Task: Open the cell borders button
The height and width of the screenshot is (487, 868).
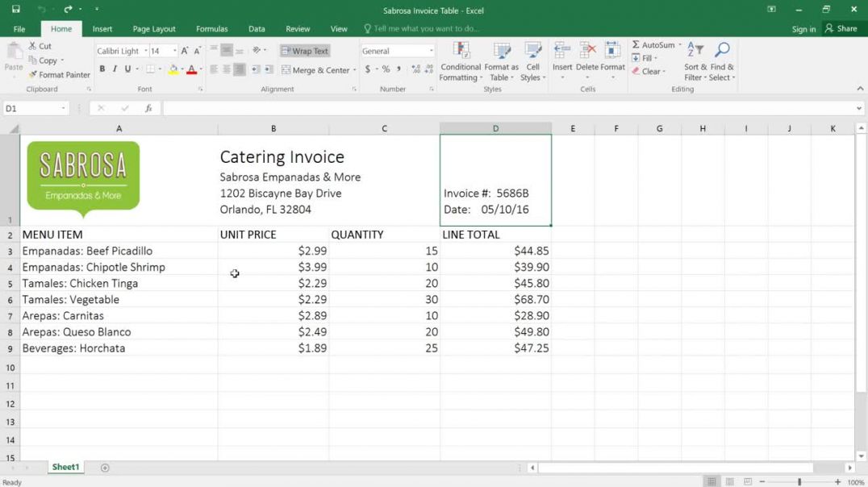Action: click(150, 69)
